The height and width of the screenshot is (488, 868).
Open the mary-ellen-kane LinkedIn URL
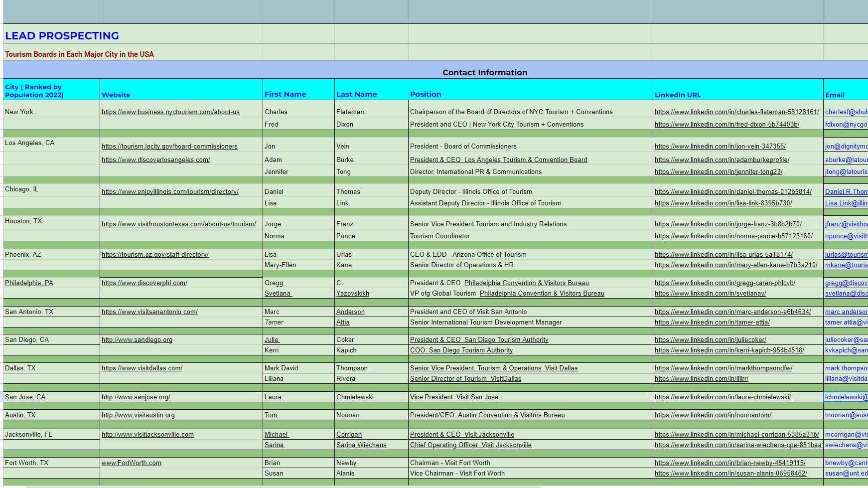[736, 265]
